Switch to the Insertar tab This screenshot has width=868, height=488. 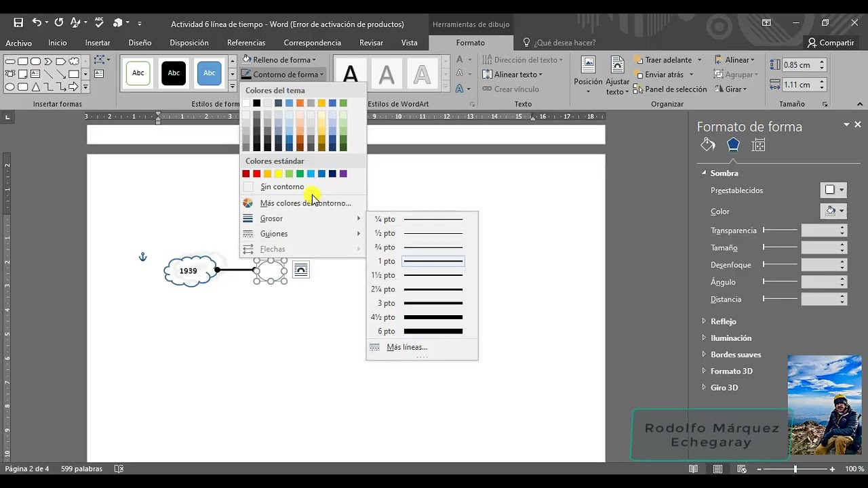(x=98, y=43)
